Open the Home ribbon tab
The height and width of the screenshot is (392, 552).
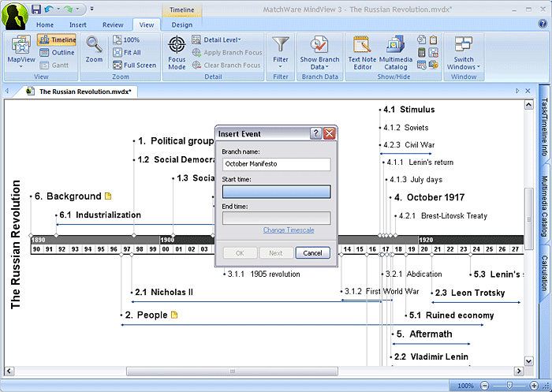click(x=45, y=25)
